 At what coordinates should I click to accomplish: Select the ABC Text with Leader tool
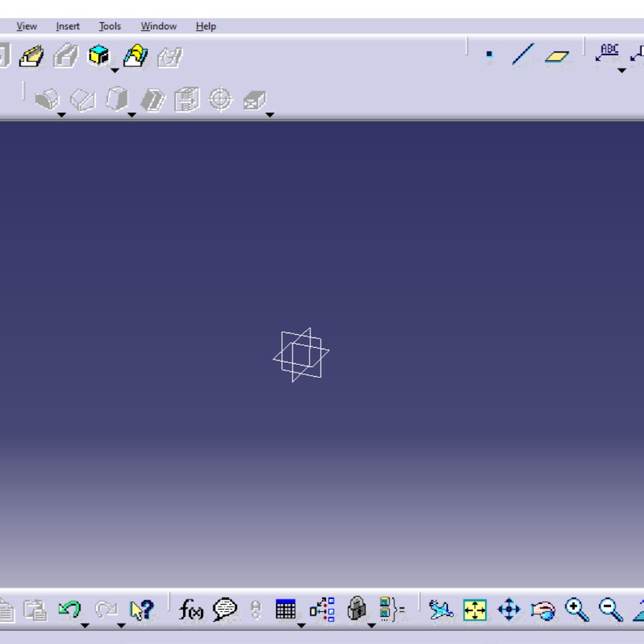tap(607, 52)
